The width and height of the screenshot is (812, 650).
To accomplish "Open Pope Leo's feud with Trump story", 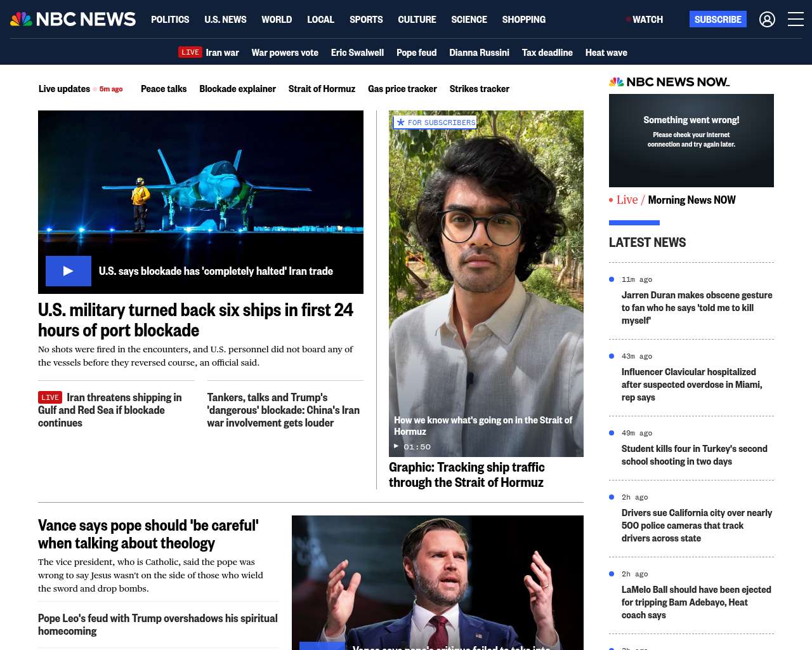I will coord(158,625).
